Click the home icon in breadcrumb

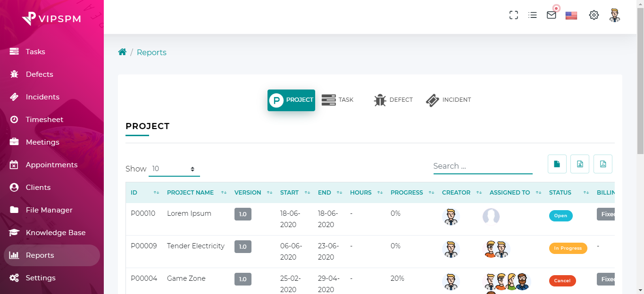pos(122,52)
